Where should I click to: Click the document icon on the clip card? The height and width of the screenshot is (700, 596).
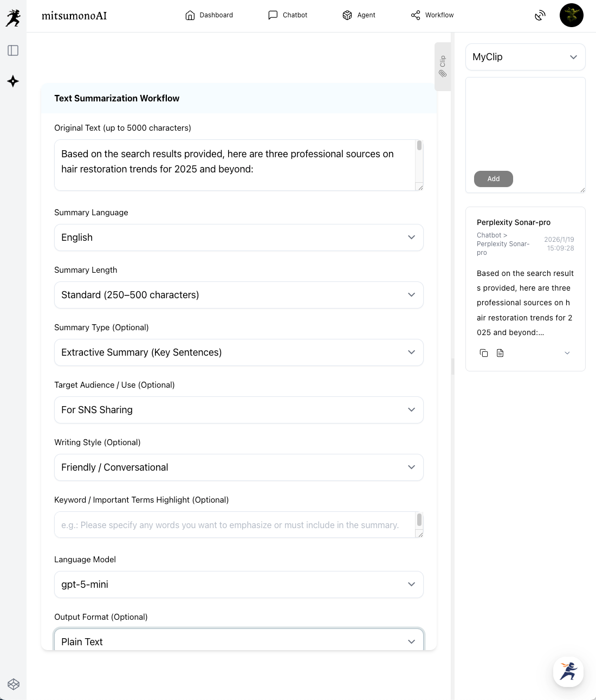pyautogui.click(x=500, y=353)
